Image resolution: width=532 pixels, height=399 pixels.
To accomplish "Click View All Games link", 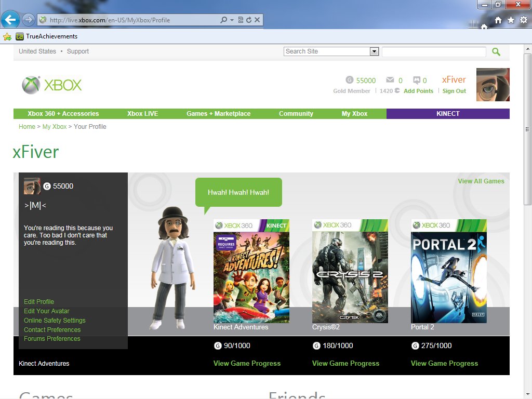I will click(x=481, y=181).
